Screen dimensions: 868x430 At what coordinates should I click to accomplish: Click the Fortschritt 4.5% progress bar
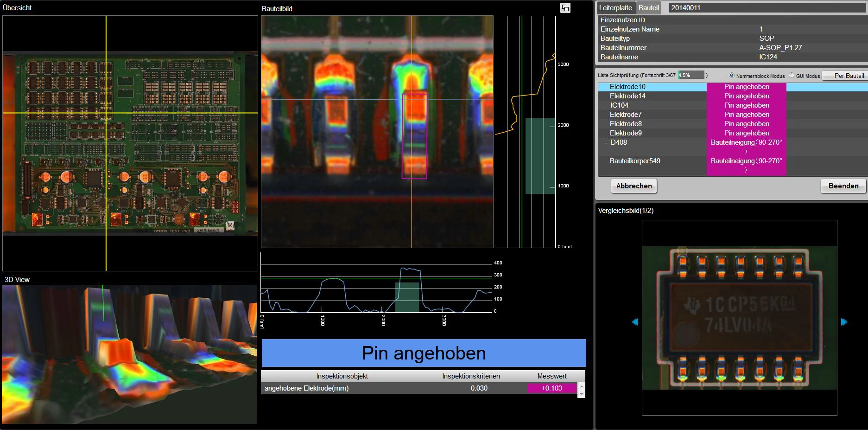[x=691, y=75]
